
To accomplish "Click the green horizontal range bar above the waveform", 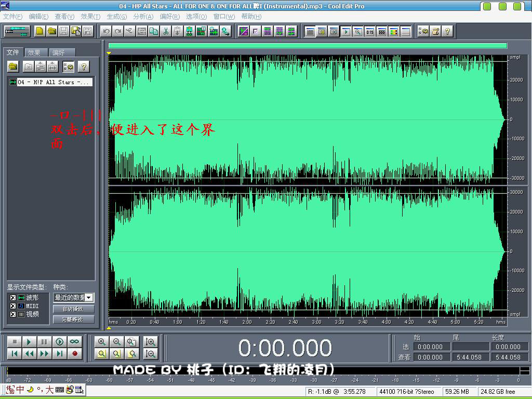I will [308, 46].
